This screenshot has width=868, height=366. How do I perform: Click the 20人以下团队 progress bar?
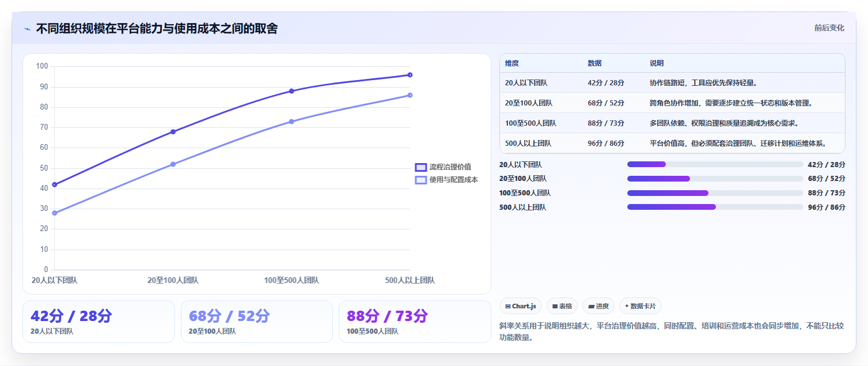(x=715, y=164)
